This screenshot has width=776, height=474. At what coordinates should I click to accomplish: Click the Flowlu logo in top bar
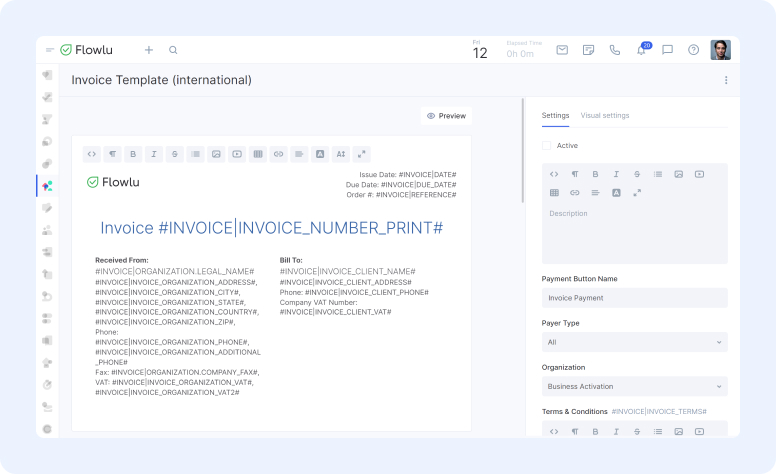pos(87,50)
